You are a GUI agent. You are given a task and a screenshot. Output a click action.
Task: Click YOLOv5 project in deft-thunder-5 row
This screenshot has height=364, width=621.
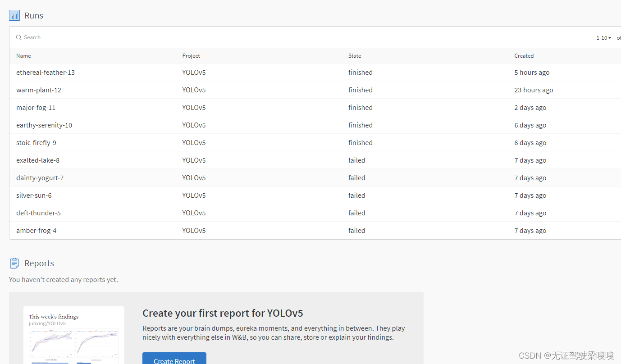pyautogui.click(x=194, y=213)
